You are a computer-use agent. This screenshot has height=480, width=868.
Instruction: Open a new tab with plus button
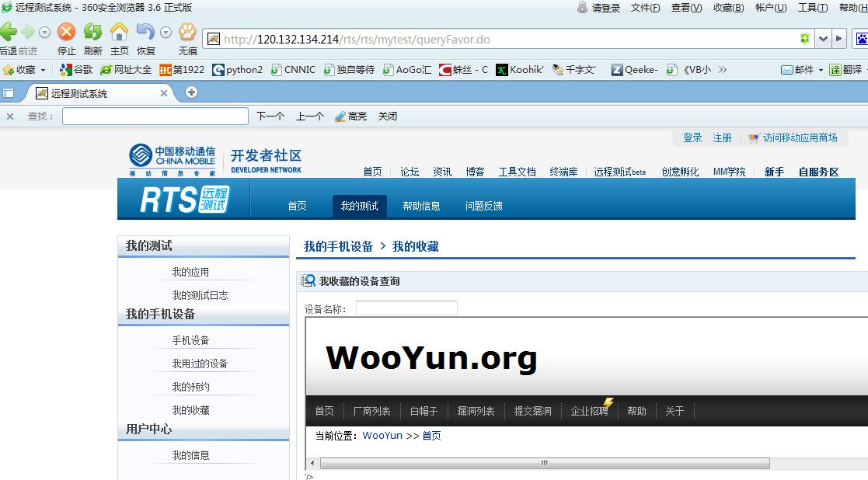tap(191, 92)
